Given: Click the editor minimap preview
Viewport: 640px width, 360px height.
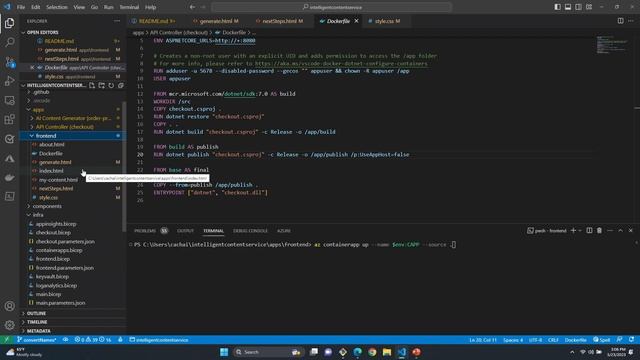Looking at the screenshot, I should coord(612,45).
